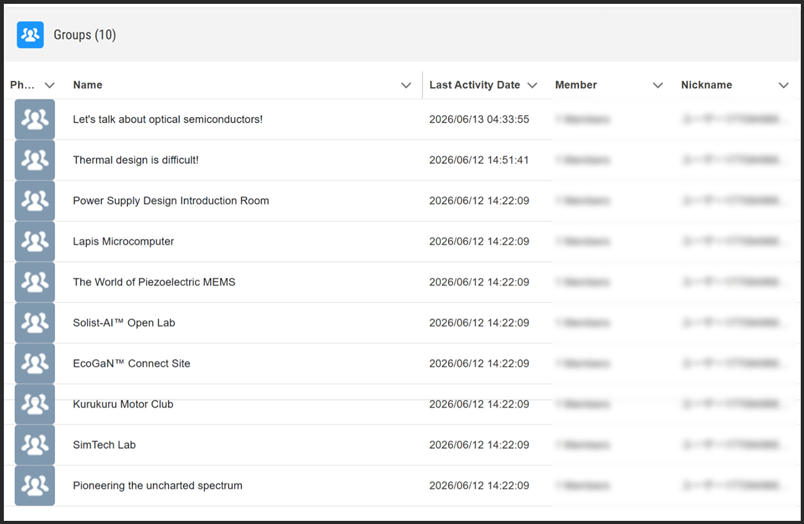This screenshot has height=524, width=804.
Task: Click group photo icon for Thermal design row
Action: [35, 160]
